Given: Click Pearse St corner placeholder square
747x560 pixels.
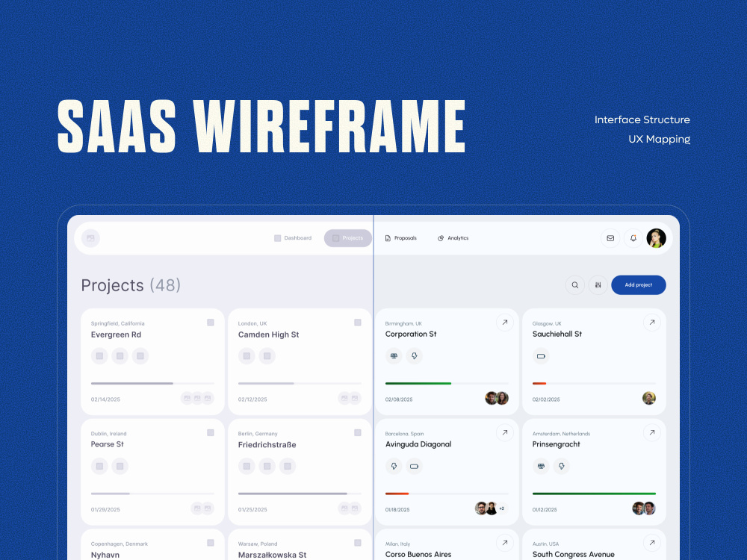Looking at the screenshot, I should [211, 433].
